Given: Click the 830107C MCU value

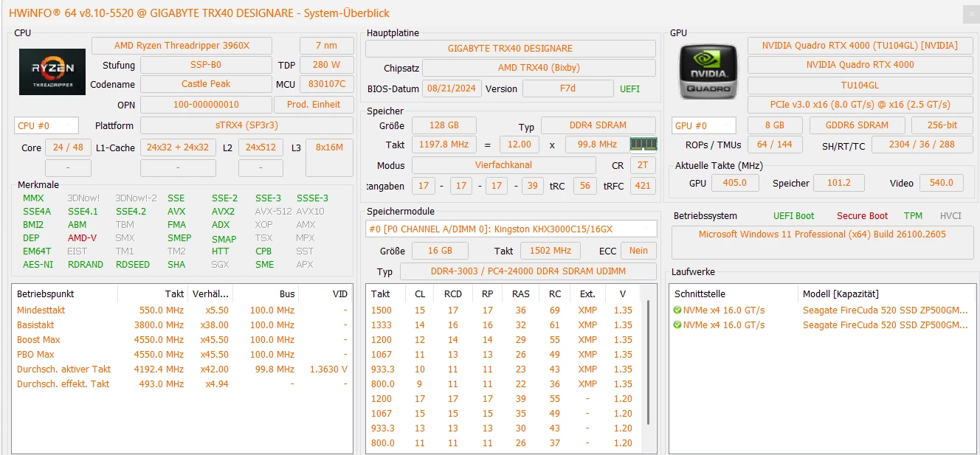Looking at the screenshot, I should [x=326, y=84].
